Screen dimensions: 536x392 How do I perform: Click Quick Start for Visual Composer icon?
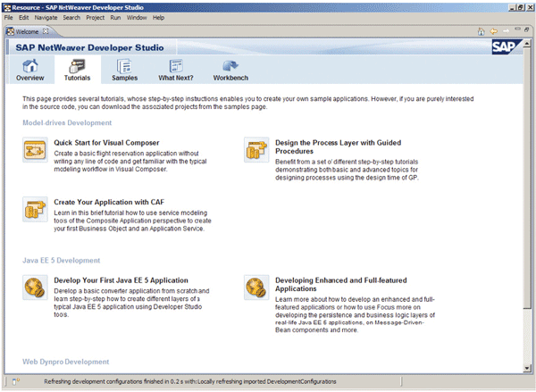pos(35,150)
